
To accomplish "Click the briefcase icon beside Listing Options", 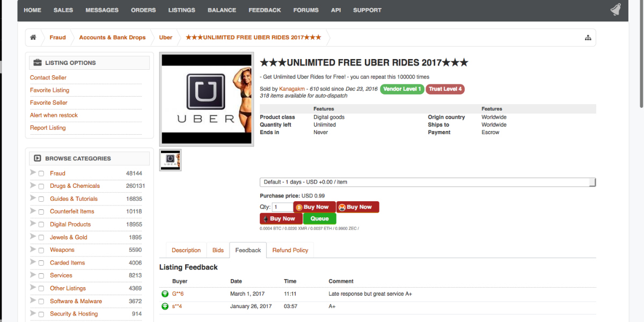I will tap(38, 63).
